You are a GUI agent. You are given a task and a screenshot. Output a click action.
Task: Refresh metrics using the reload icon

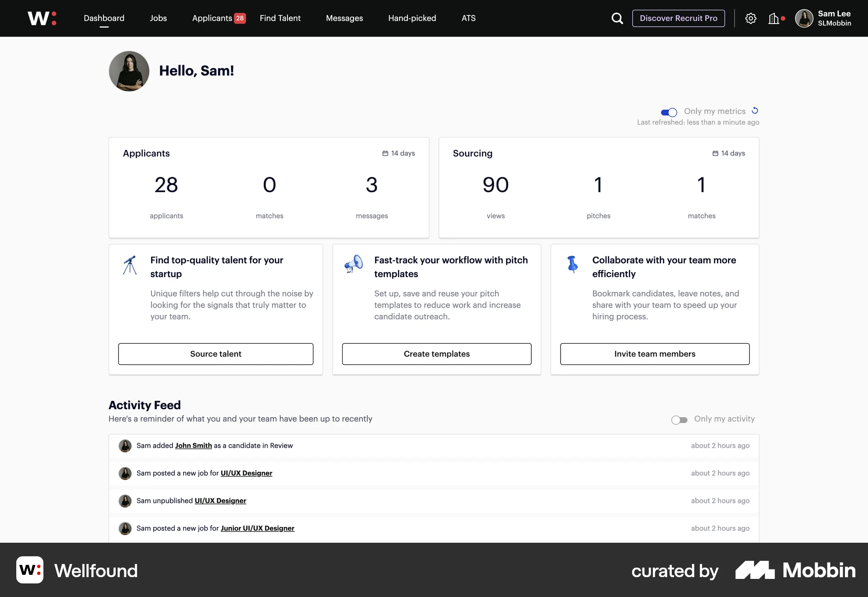coord(755,110)
